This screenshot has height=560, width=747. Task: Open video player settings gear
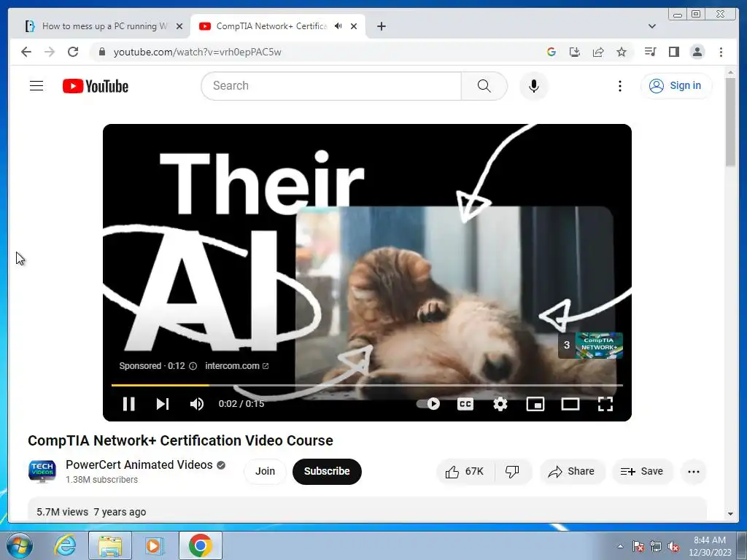pos(500,404)
